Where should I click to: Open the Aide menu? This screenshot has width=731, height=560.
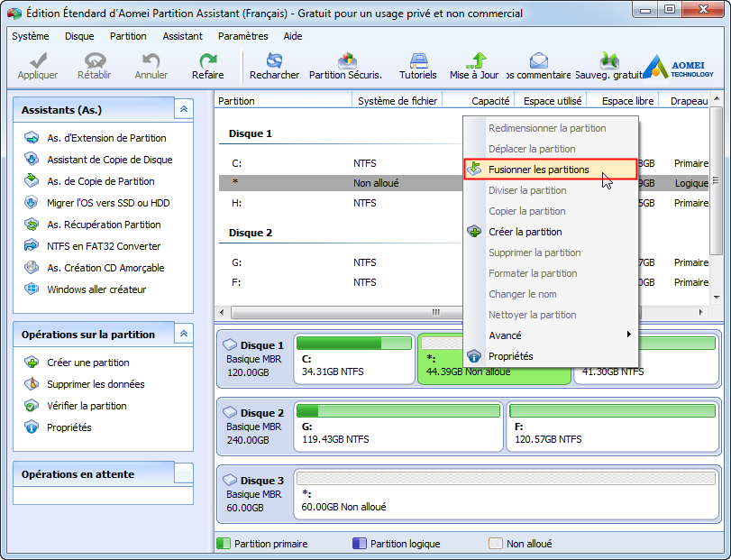(293, 36)
